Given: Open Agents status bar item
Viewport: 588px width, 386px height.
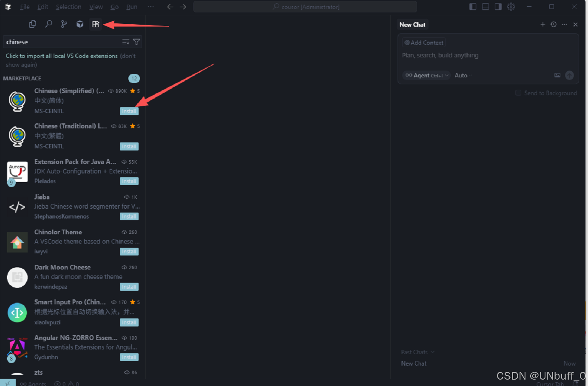Looking at the screenshot, I should 33,383.
